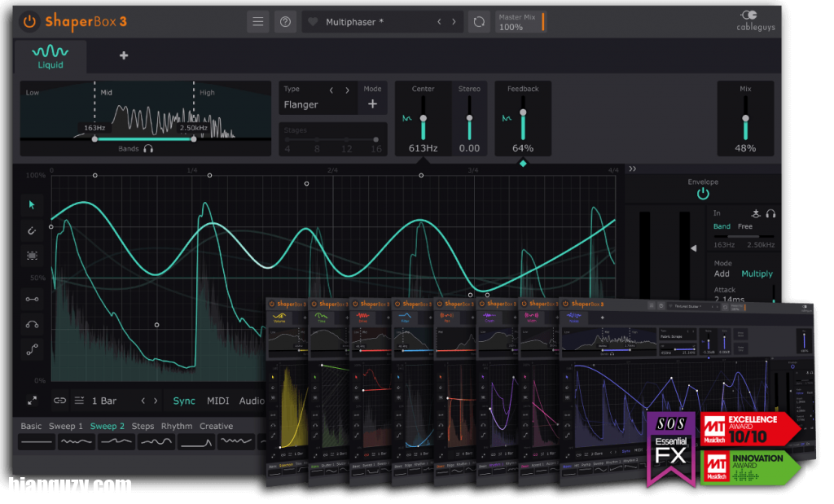Viewport: 834px width, 504px height.
Task: Increase bar length with right chevron
Action: tap(156, 401)
